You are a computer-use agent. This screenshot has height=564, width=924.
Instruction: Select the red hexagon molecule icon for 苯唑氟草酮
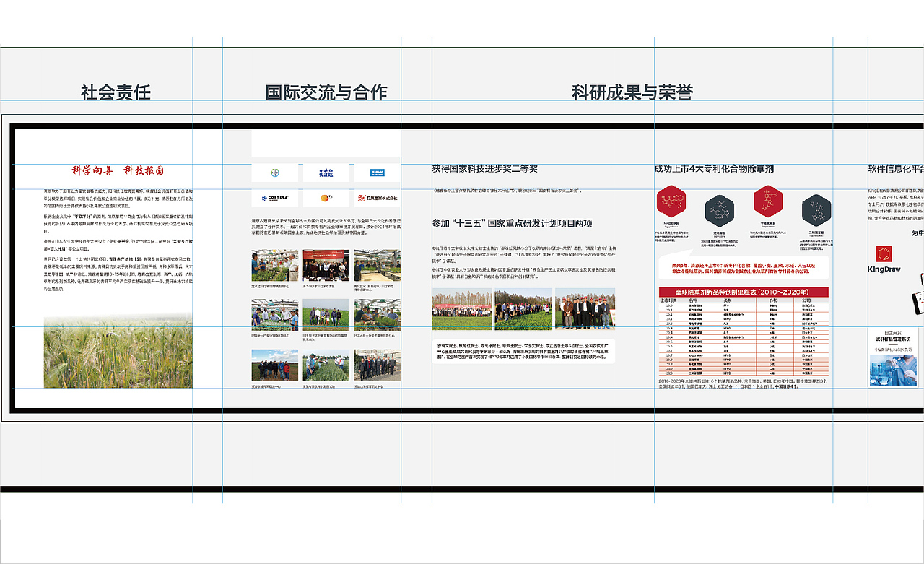pyautogui.click(x=768, y=201)
